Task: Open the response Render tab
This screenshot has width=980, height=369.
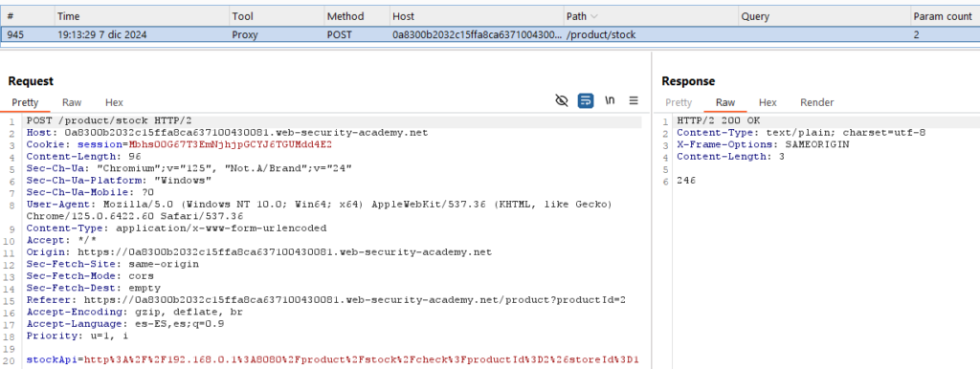Action: pos(817,102)
